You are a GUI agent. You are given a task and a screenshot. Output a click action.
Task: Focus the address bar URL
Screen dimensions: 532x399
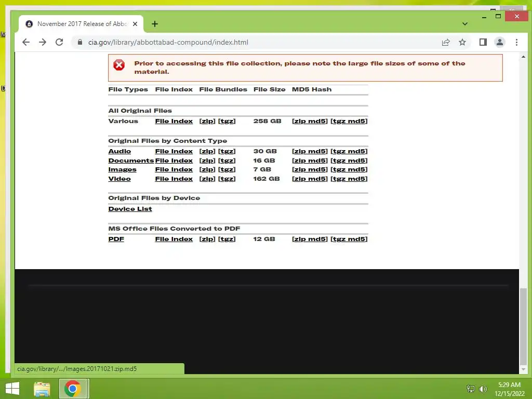(168, 43)
